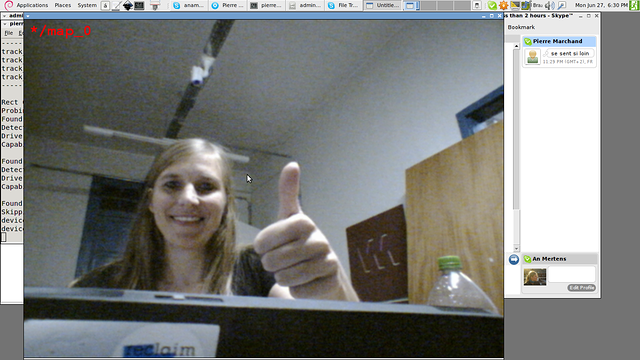
Task: Open the System menu in top panel
Action: [87, 5]
